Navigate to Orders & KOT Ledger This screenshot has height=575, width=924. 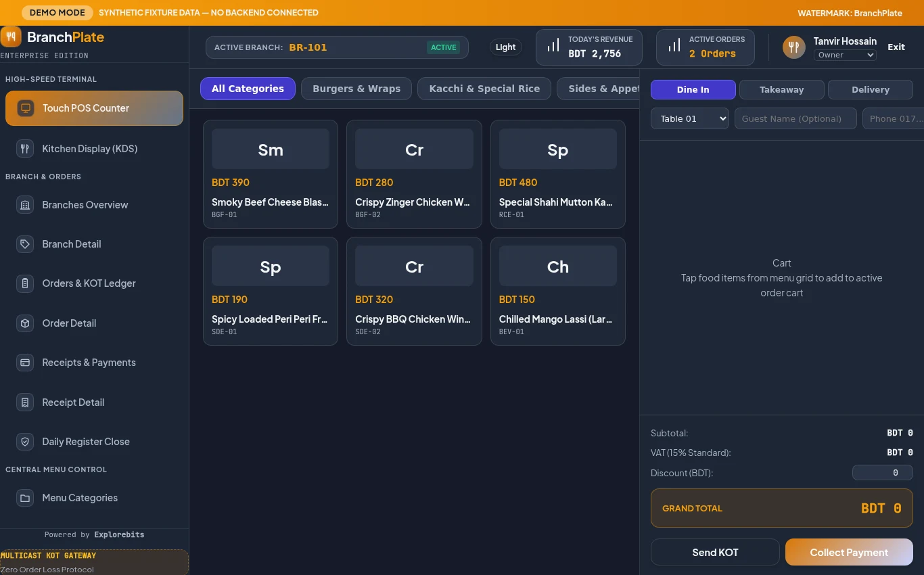94,283
